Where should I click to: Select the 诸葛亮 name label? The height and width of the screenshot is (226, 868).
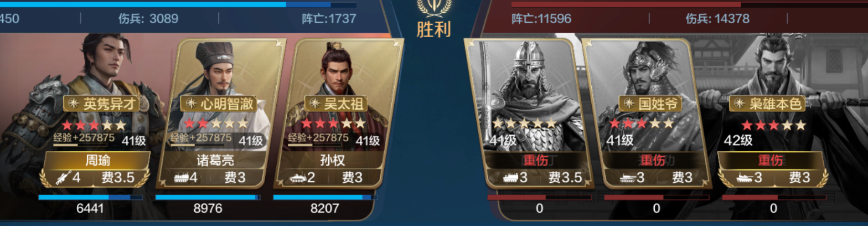[213, 161]
